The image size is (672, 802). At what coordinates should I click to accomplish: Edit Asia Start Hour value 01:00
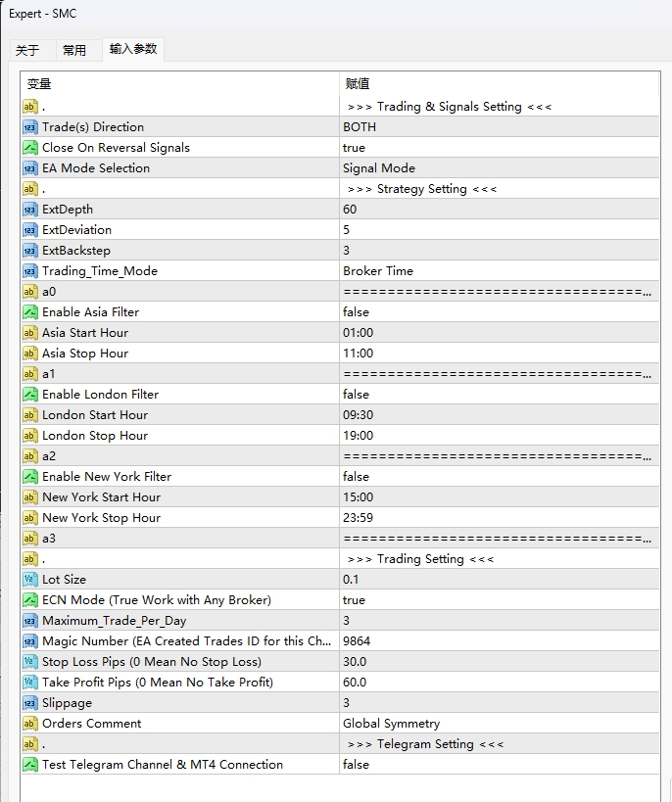tap(500, 333)
